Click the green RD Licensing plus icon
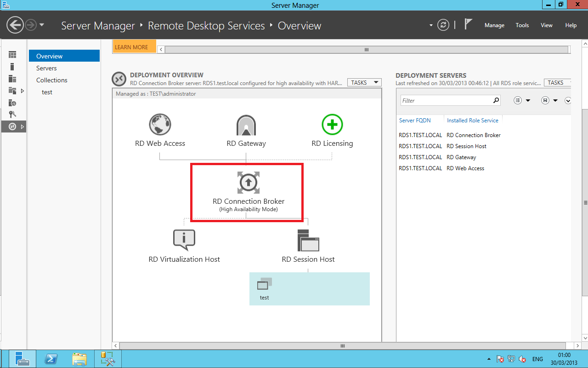The width and height of the screenshot is (588, 368). (x=332, y=124)
